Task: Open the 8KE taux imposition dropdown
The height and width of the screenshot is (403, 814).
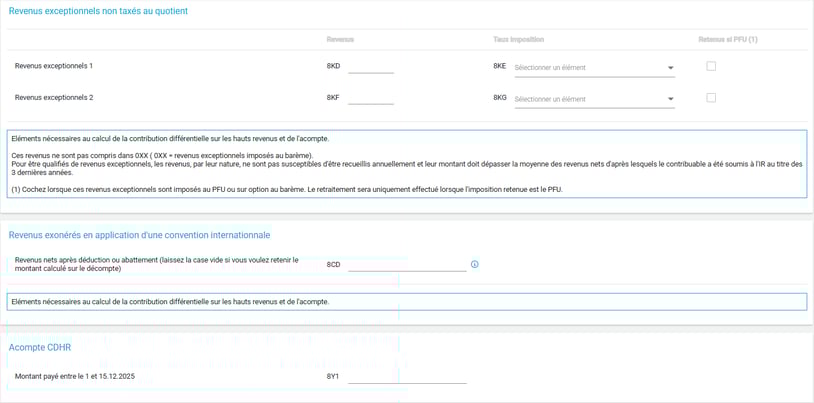Action: [x=594, y=68]
